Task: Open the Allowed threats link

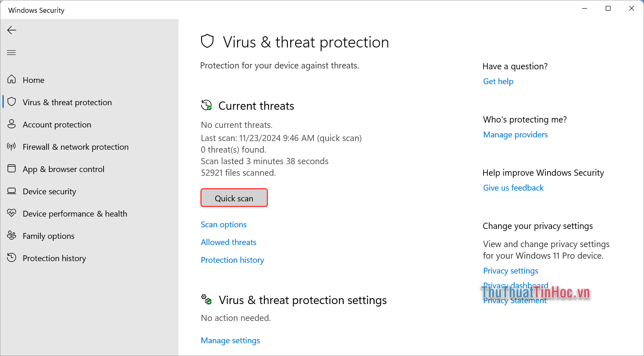Action: coord(228,242)
